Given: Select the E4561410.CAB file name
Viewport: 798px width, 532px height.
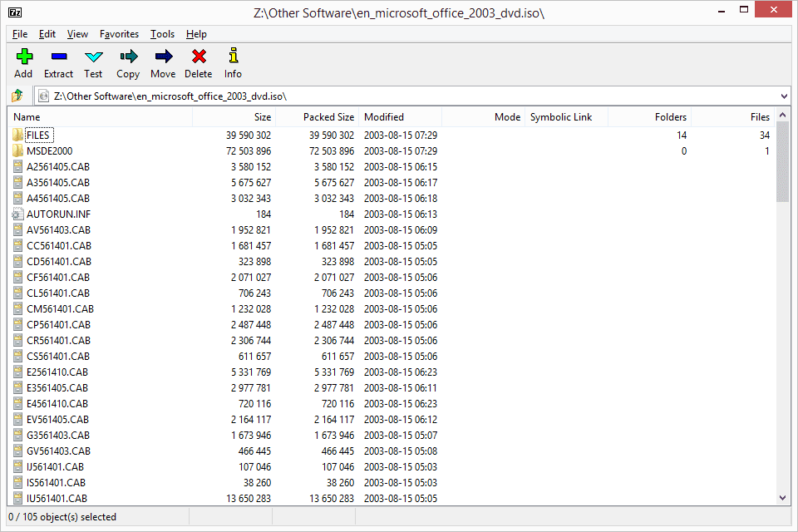Looking at the screenshot, I should [x=57, y=404].
